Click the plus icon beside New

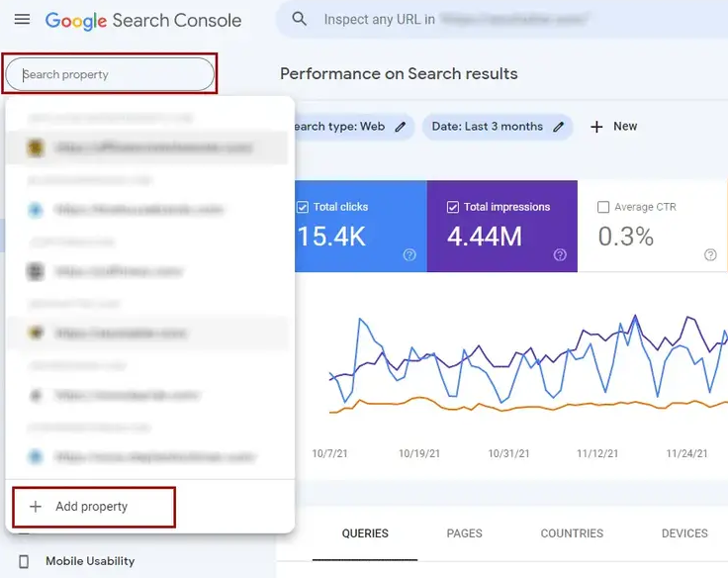click(x=596, y=127)
